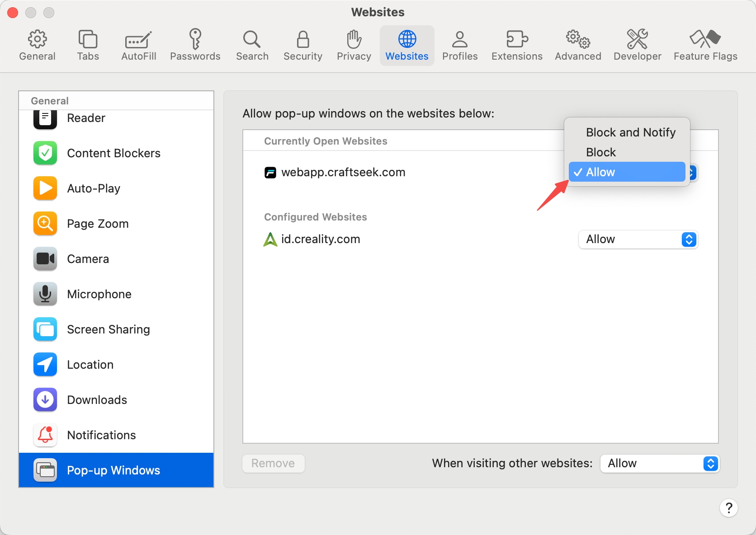Select Block option in popup menu

point(601,152)
